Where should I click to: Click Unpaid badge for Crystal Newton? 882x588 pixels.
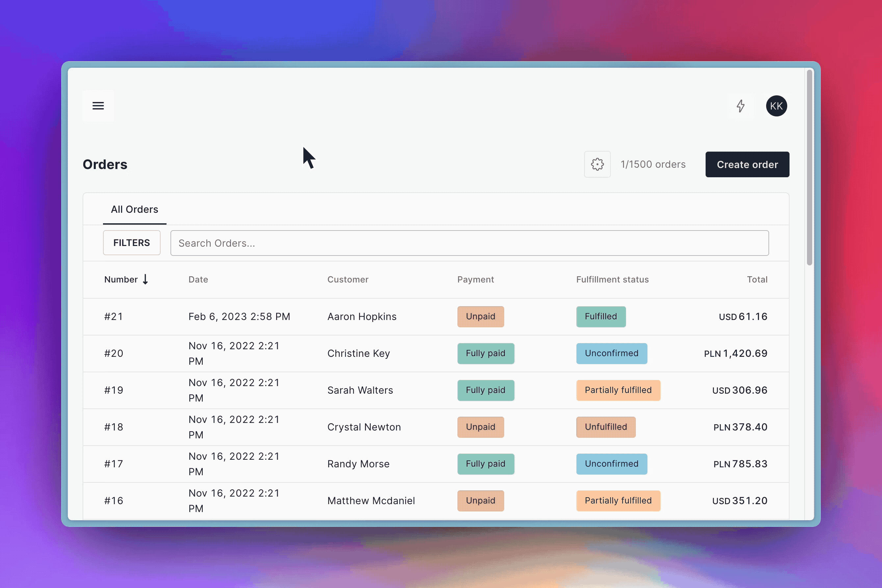click(x=480, y=427)
